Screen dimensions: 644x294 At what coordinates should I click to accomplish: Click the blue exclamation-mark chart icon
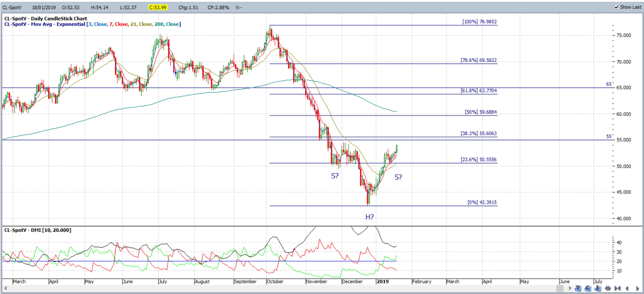[598, 288]
